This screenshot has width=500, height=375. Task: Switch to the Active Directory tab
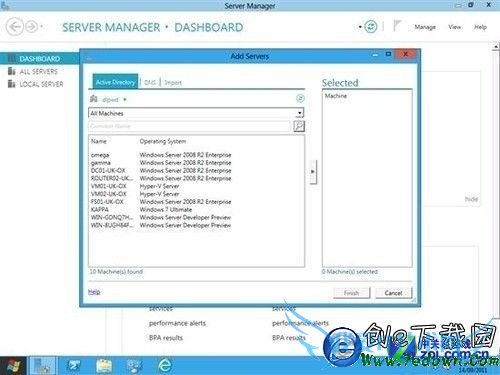click(115, 82)
